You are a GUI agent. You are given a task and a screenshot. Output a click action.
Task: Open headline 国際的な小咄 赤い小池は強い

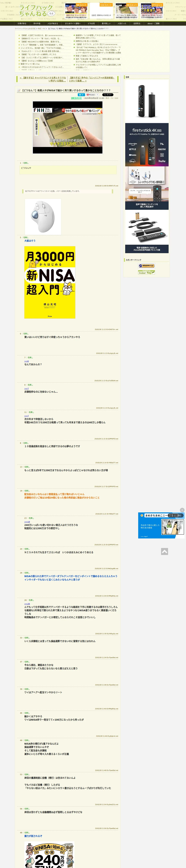(87, 41)
